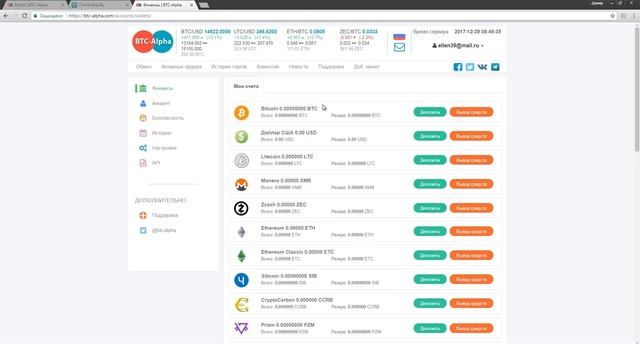640x360 pixels.
Task: Click the orange withdraw button for Monero
Action: (471, 184)
